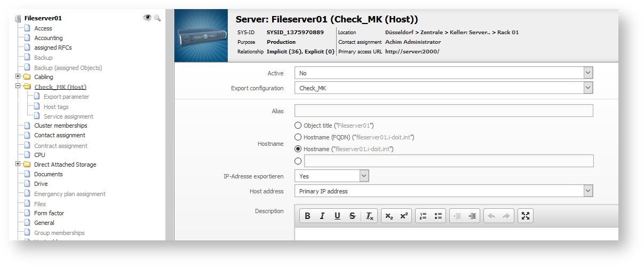The height and width of the screenshot is (266, 644).
Task: Open the Contact assignment tree item
Action: point(60,135)
